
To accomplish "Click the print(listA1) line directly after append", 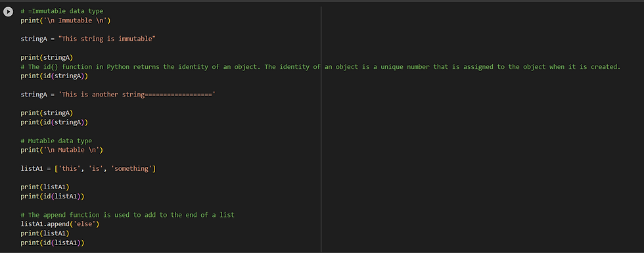I will (45, 233).
